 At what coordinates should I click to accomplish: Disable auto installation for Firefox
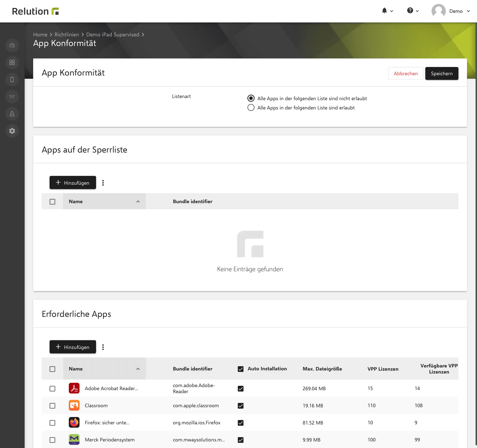coord(241,423)
